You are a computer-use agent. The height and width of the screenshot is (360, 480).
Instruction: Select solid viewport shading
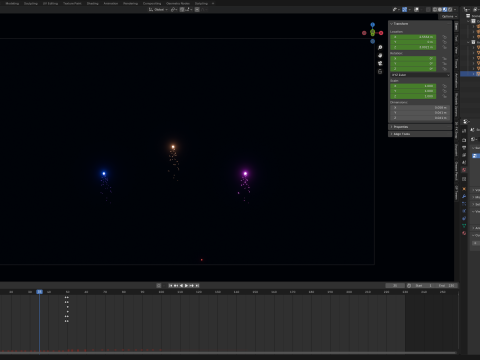pos(440,9)
